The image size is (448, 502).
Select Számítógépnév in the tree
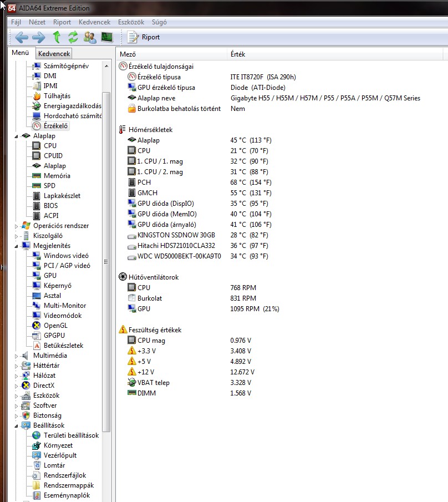point(66,66)
